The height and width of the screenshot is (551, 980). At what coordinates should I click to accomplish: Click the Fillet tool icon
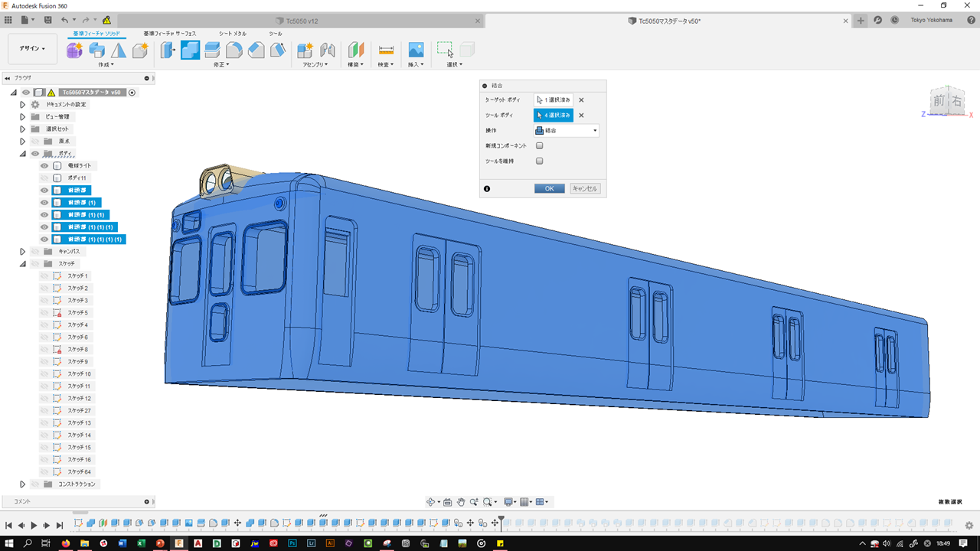pos(234,51)
